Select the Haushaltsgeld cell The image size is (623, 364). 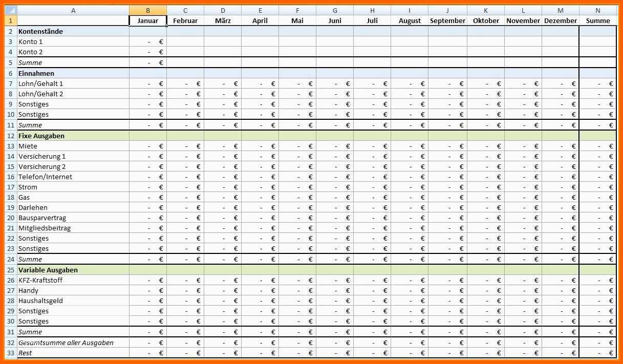pos(73,301)
